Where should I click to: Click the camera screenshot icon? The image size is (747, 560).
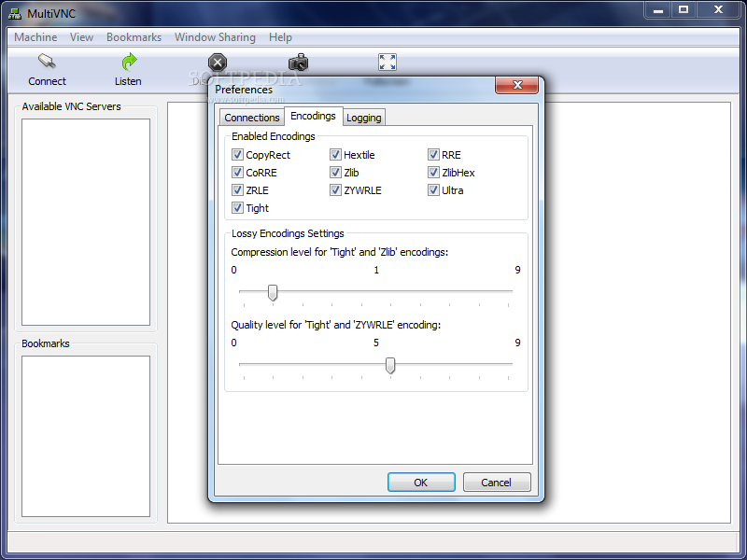[299, 63]
